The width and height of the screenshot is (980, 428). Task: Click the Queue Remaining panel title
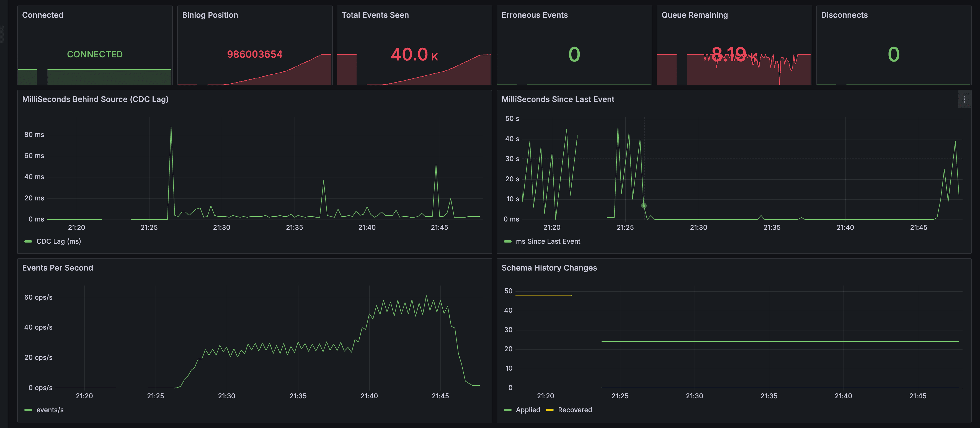click(694, 15)
